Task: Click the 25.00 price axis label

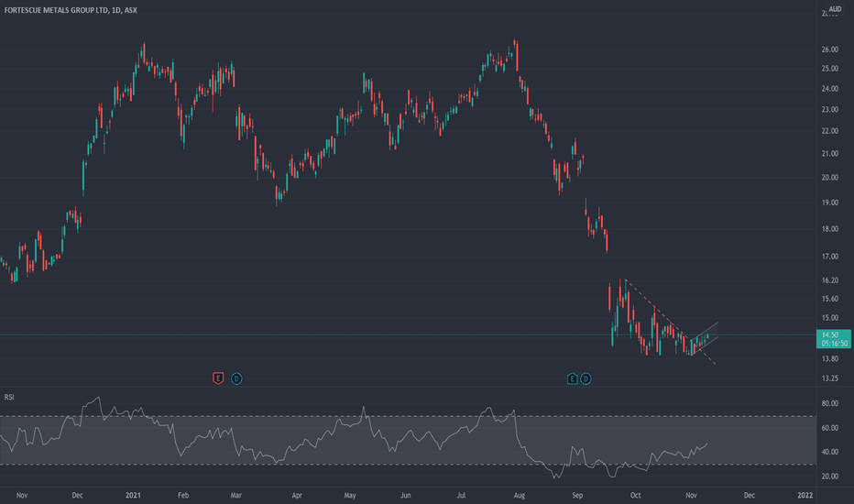Action: tap(830, 69)
